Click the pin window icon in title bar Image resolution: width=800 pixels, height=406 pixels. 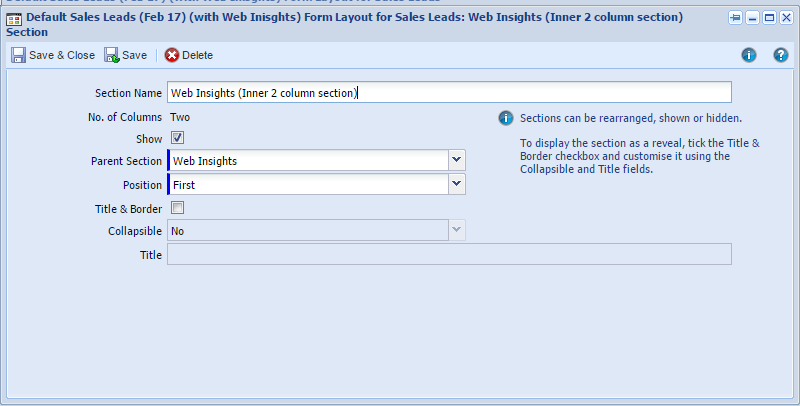[735, 18]
